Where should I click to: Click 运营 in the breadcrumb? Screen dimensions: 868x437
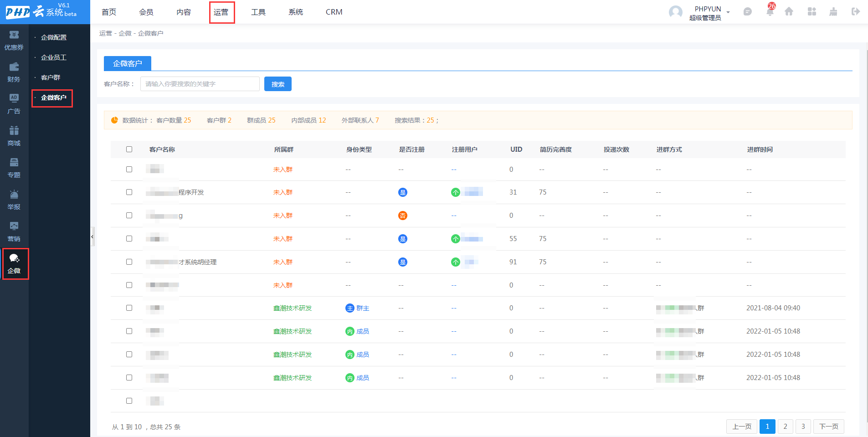click(106, 33)
